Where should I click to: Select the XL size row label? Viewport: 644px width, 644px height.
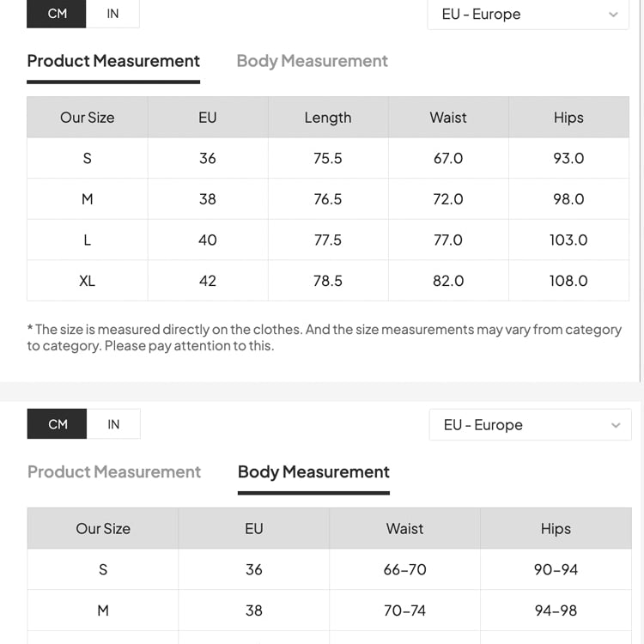point(87,281)
